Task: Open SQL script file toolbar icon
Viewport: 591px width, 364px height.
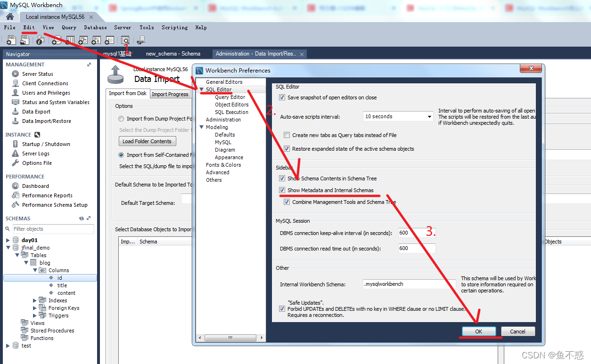Action: pos(25,40)
